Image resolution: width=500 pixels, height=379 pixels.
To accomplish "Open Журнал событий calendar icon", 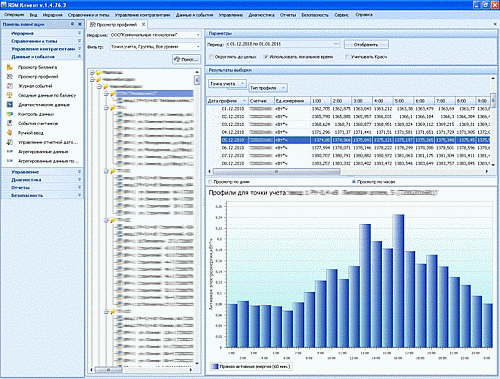I will click(10, 86).
